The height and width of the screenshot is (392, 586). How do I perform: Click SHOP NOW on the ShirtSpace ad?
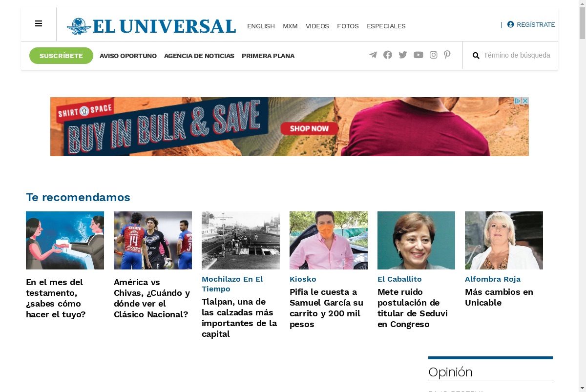(310, 128)
